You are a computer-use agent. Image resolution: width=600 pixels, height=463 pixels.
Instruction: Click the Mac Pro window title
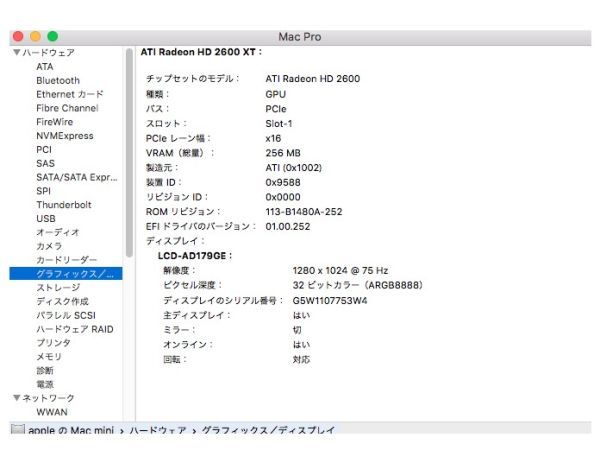pos(300,37)
